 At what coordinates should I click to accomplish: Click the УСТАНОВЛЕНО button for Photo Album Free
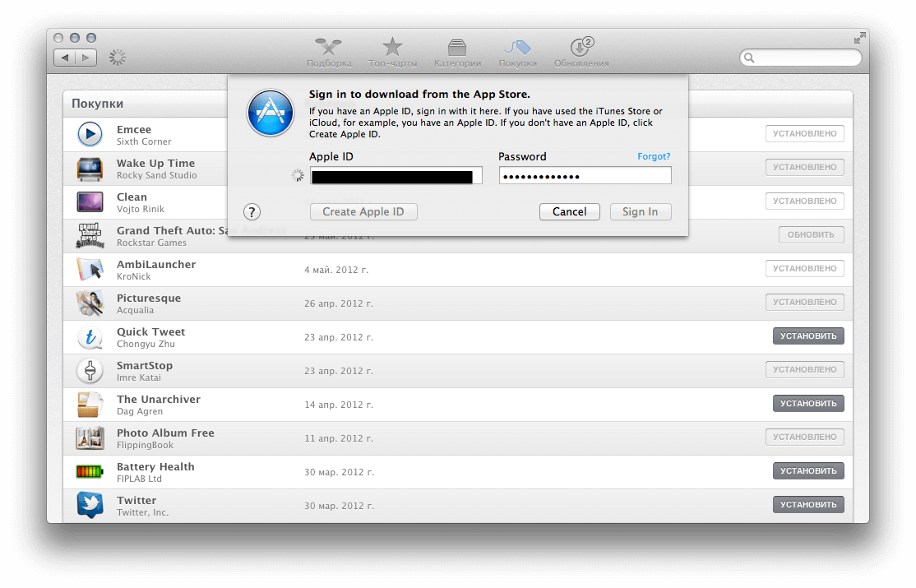[804, 438]
